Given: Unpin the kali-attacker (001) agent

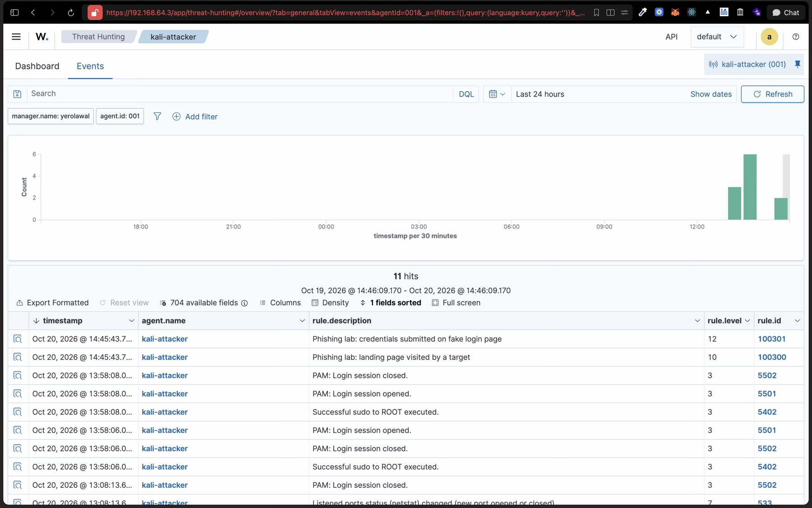Looking at the screenshot, I should (x=798, y=64).
